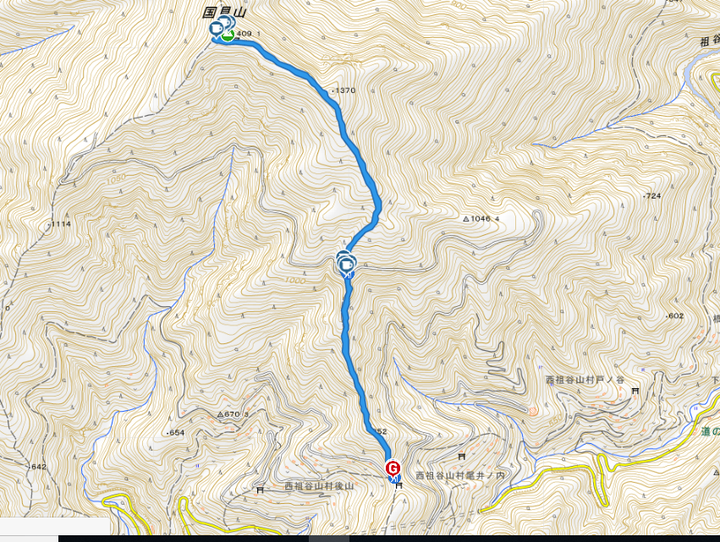This screenshot has width=720, height=542.
Task: Select the shrine symbol above 西祖谷山村尾井ノ内
Action: click(x=461, y=457)
